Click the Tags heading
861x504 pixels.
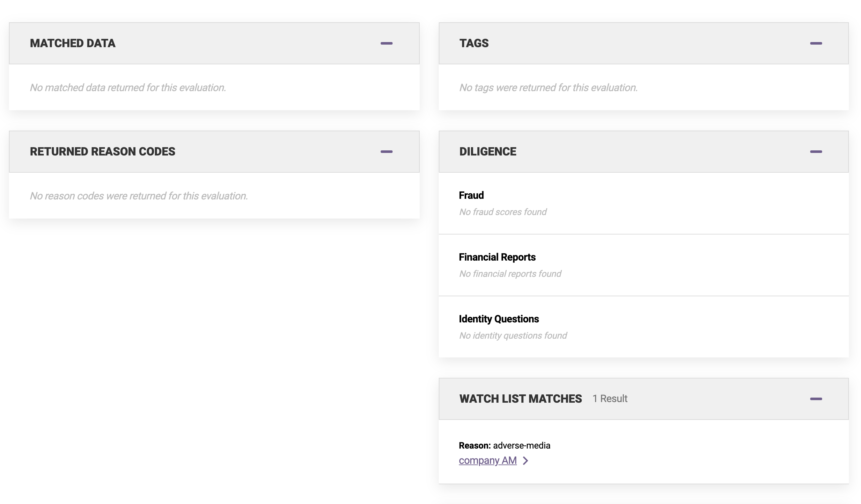point(474,43)
